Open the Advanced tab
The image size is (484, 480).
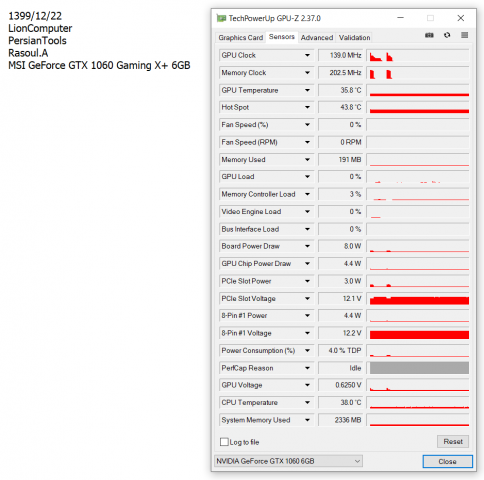[x=317, y=38]
